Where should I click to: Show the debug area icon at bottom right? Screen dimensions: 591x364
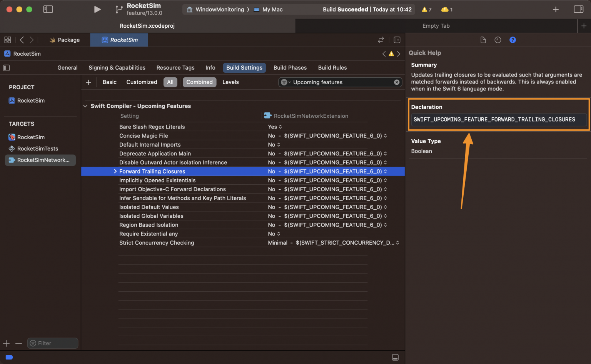(x=395, y=357)
